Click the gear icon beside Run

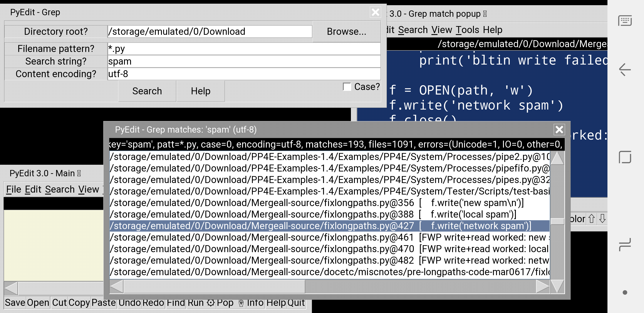point(211,303)
